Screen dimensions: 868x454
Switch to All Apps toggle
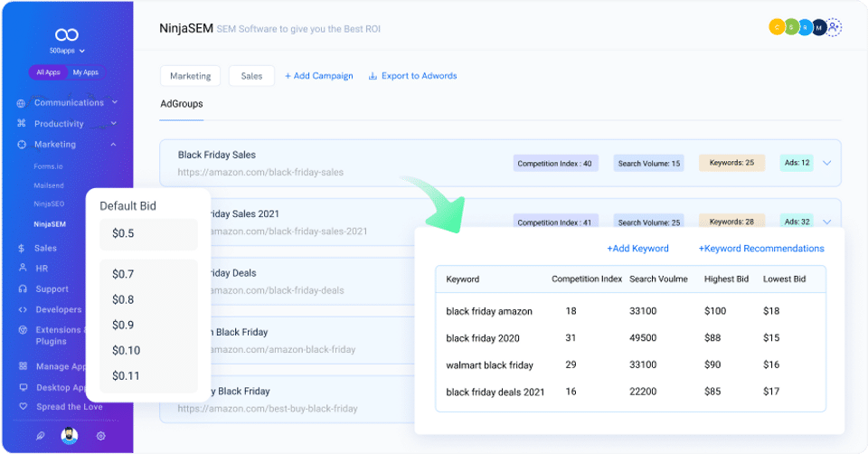click(x=48, y=72)
